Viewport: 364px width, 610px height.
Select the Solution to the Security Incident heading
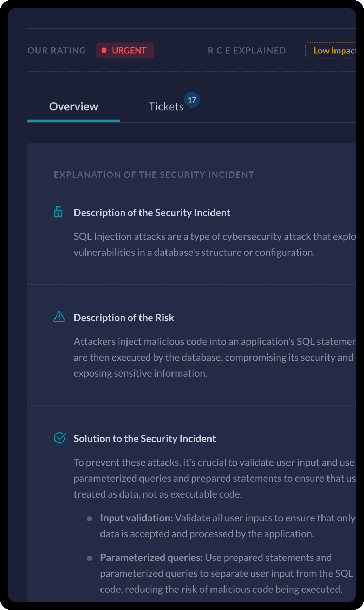pyautogui.click(x=144, y=439)
